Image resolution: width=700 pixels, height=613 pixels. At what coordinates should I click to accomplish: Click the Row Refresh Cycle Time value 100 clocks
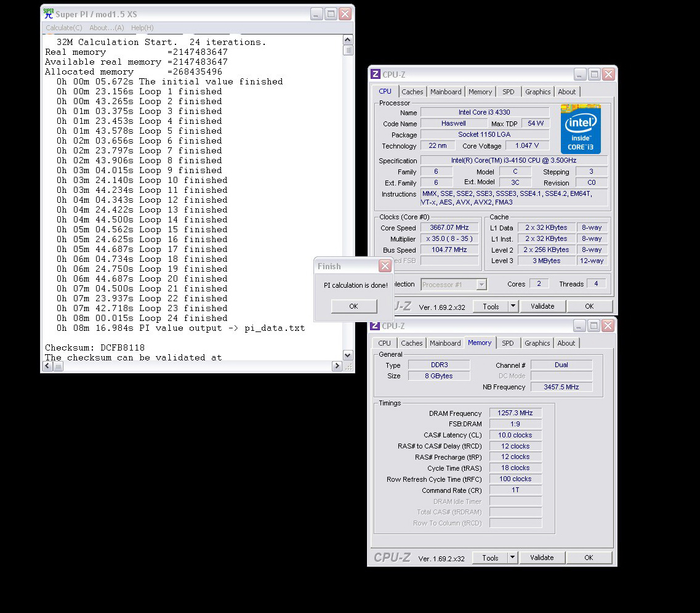(x=515, y=479)
